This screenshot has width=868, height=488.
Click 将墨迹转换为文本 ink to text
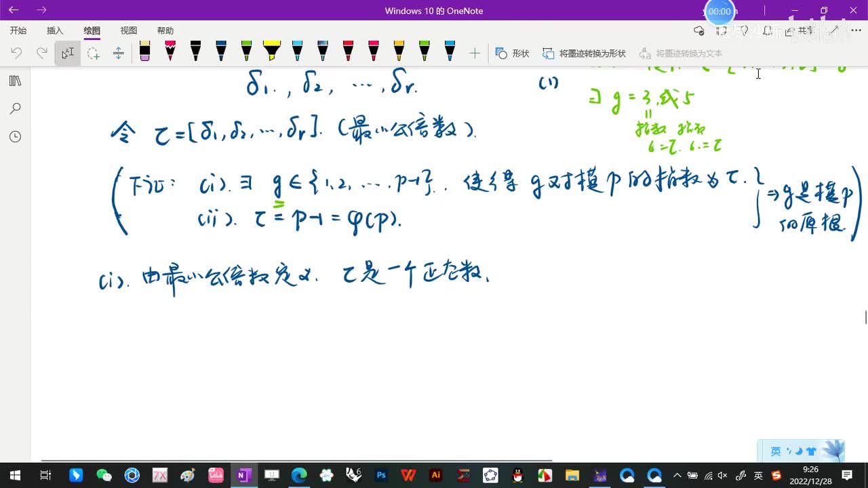coord(680,53)
